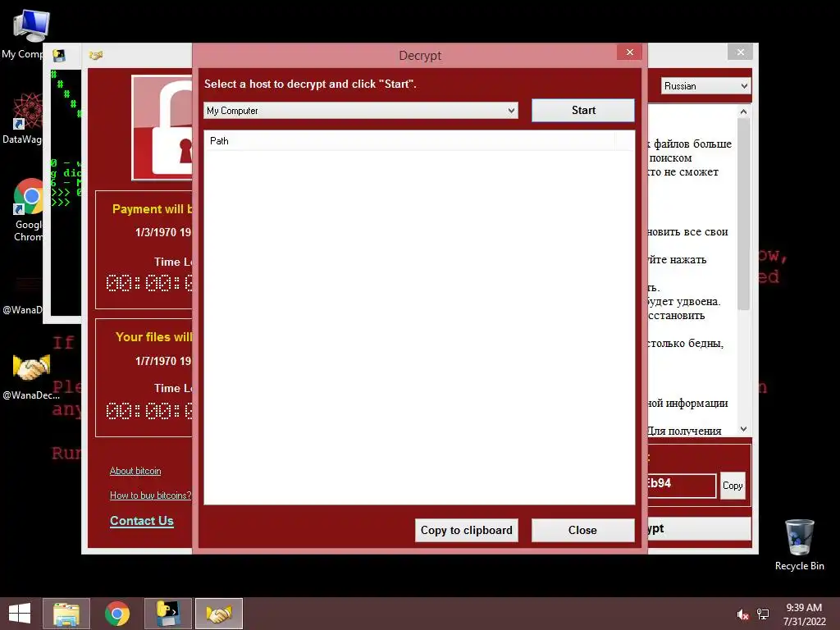Click Python icon in console window title
This screenshot has width=840, height=630.
point(59,55)
